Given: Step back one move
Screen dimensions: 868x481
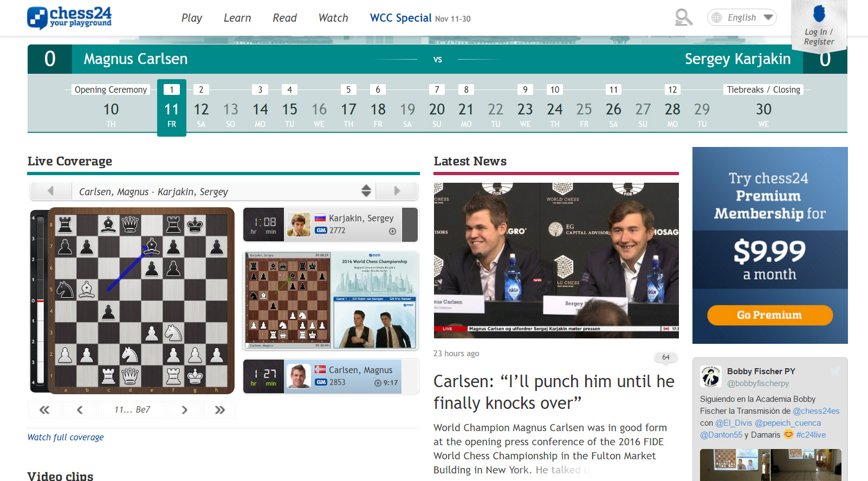Looking at the screenshot, I should [x=80, y=410].
